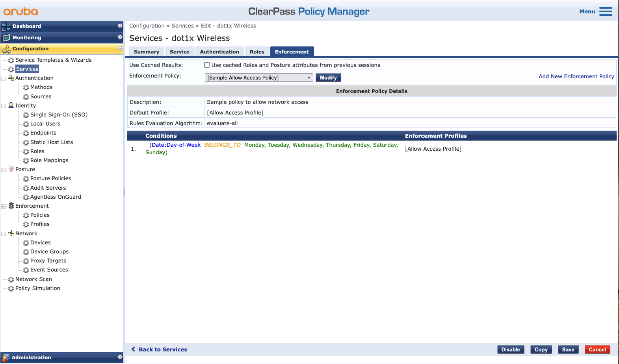Switch to the Service tab
This screenshot has height=364, width=619.
[180, 52]
